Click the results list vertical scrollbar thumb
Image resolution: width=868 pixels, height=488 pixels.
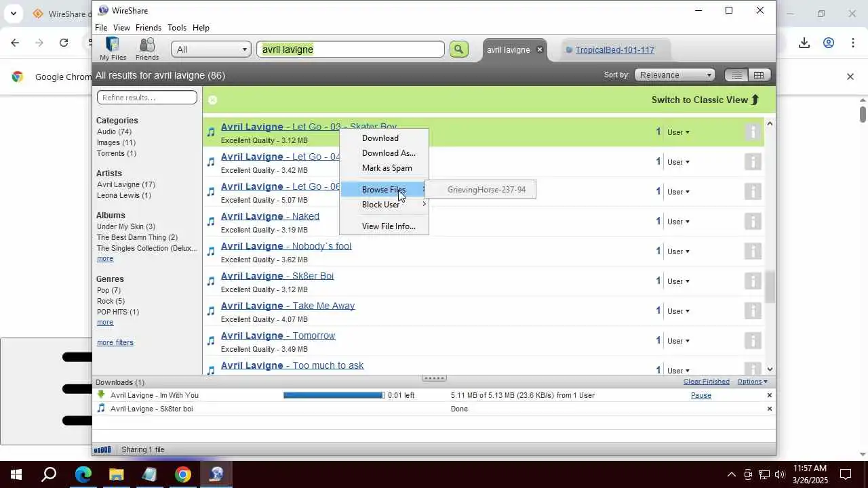pyautogui.click(x=770, y=287)
